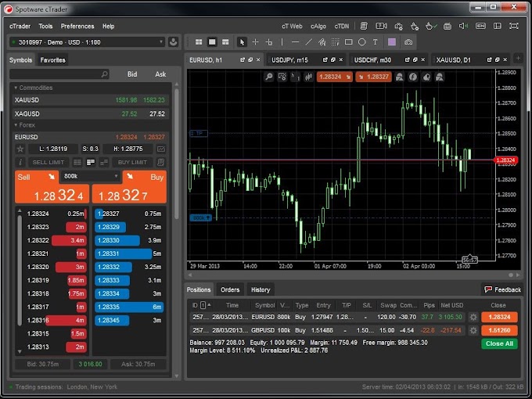Click the account download button beside account selector

click(174, 42)
